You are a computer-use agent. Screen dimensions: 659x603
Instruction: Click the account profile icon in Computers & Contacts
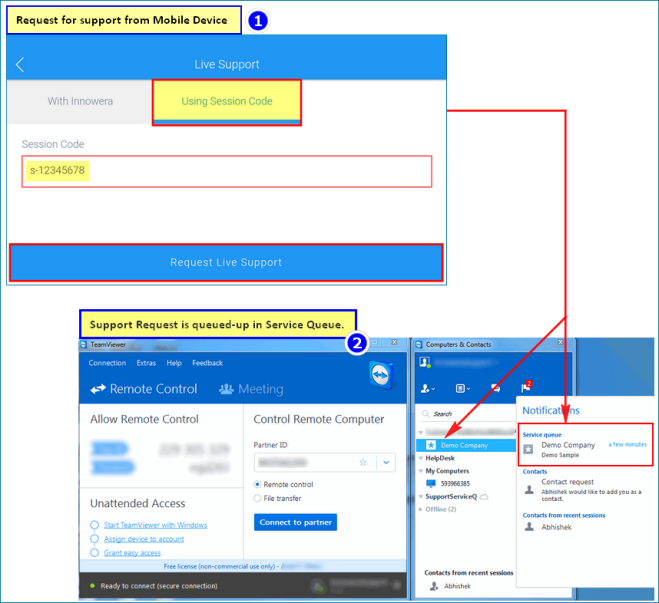click(425, 362)
